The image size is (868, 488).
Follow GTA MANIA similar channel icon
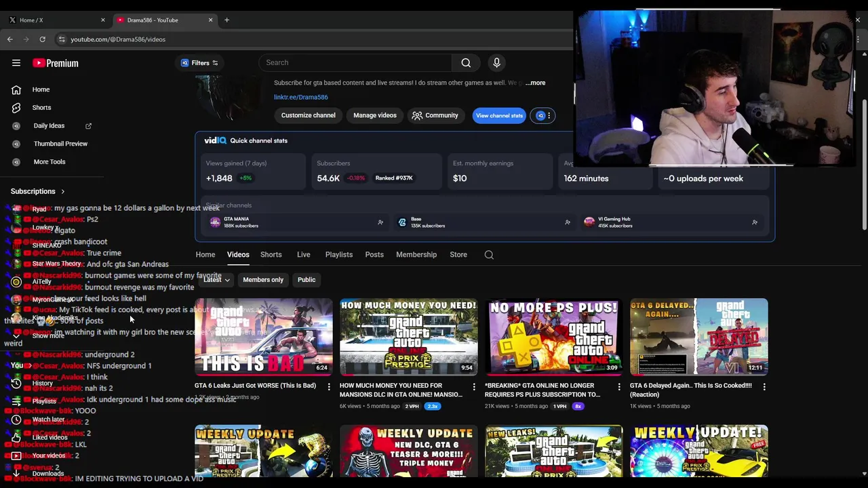(380, 222)
